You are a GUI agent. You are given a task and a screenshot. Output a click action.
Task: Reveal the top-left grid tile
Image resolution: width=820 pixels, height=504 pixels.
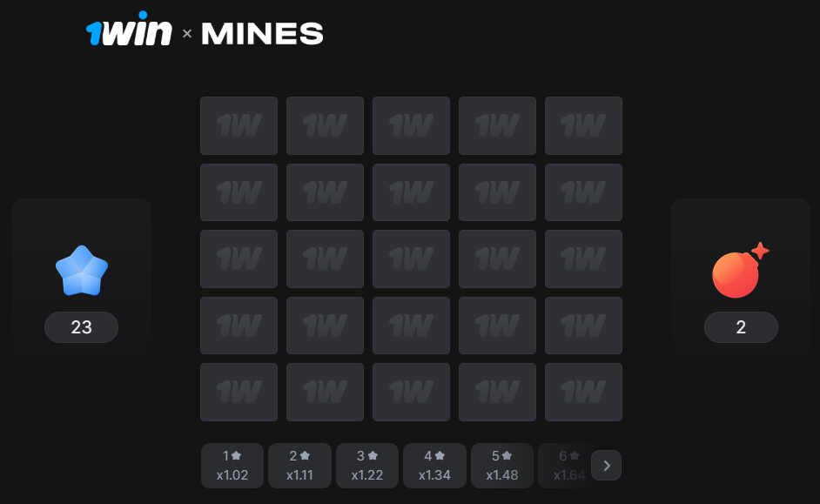(x=239, y=125)
